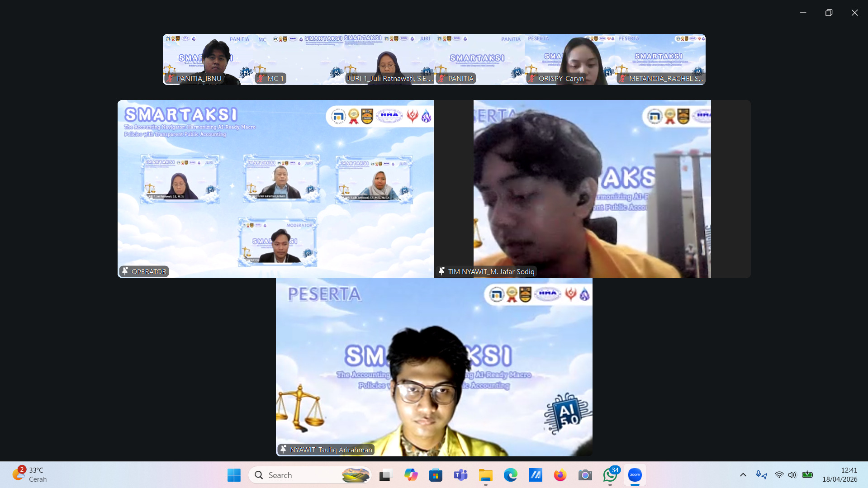
Task: Open the 33°C Cerah weather widget
Action: click(30, 475)
